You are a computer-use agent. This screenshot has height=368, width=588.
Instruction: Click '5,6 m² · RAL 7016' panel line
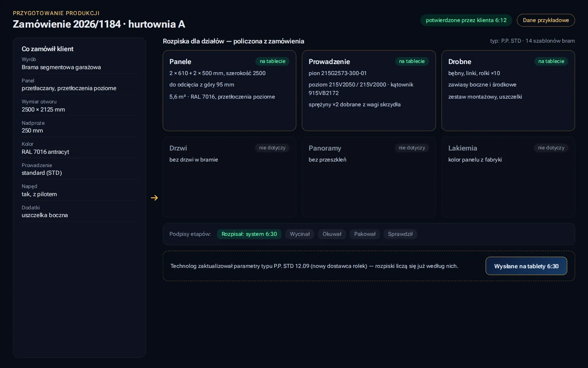click(222, 97)
